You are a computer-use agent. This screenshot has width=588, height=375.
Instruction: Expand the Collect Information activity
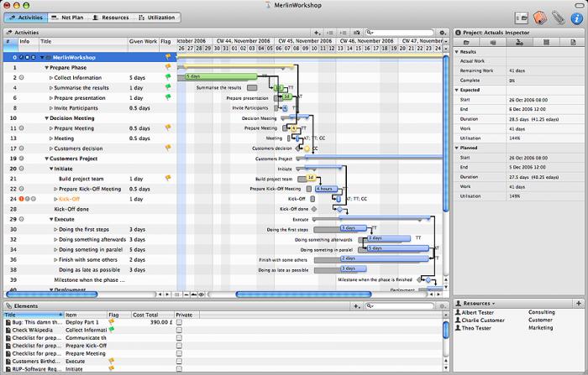[51, 78]
